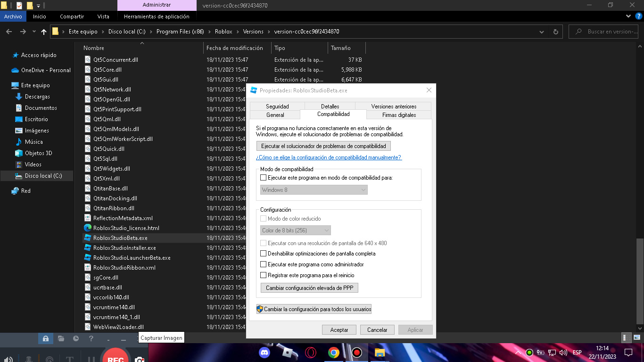Click Ejecutar el solucionador de problemas button
This screenshot has height=362, width=644.
coord(323,146)
